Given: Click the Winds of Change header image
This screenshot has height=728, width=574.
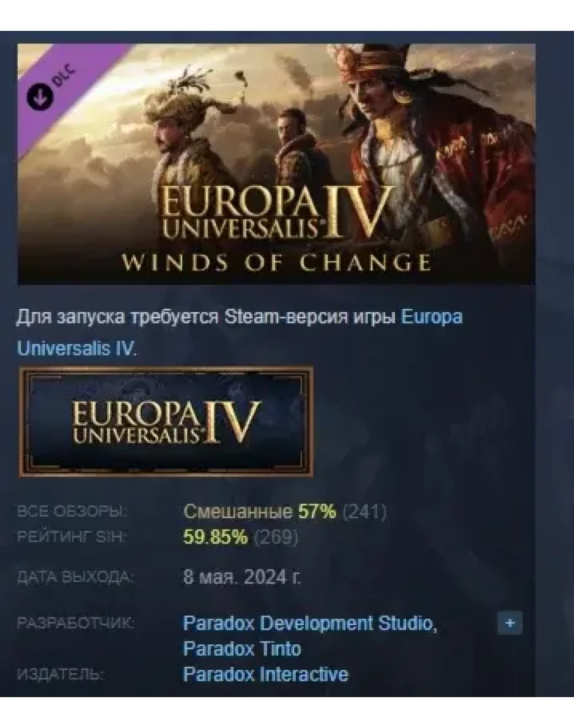Looking at the screenshot, I should 276,164.
